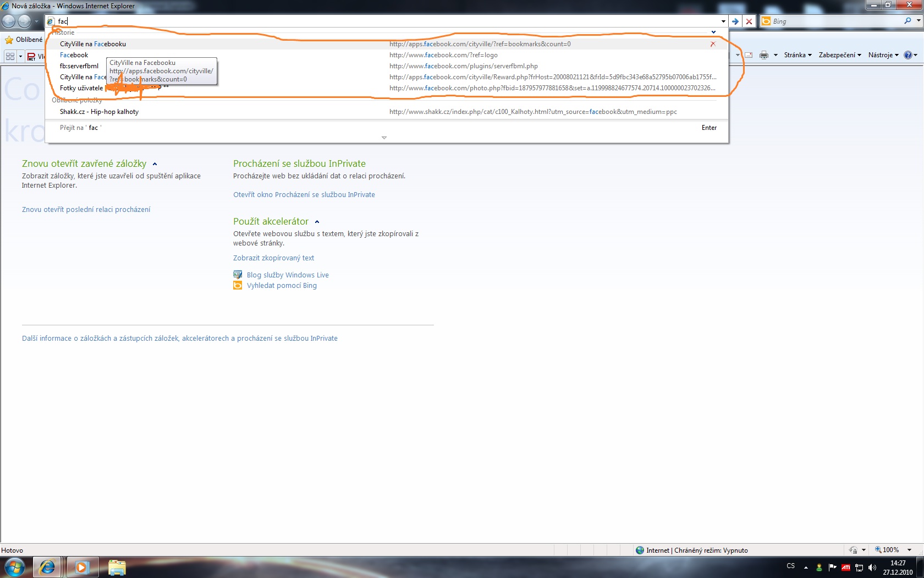Click the CS language indicator
Viewport: 924px width, 578px height.
click(791, 566)
